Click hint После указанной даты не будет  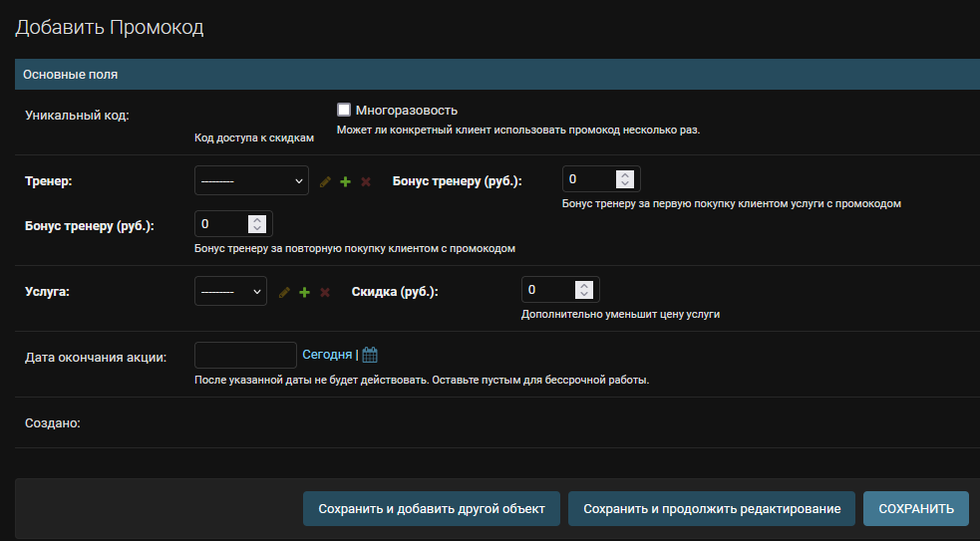point(422,380)
